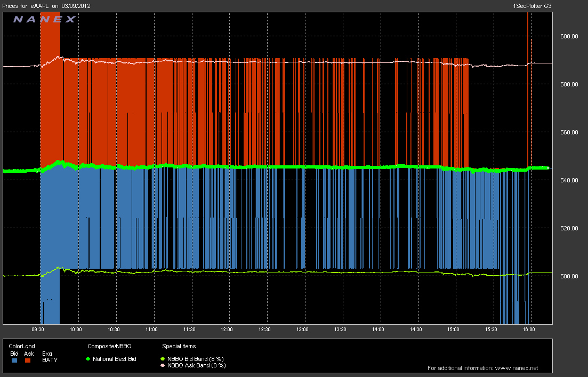Image resolution: width=588 pixels, height=377 pixels.
Task: Click the 16:00 time axis label
Action: pos(529,330)
